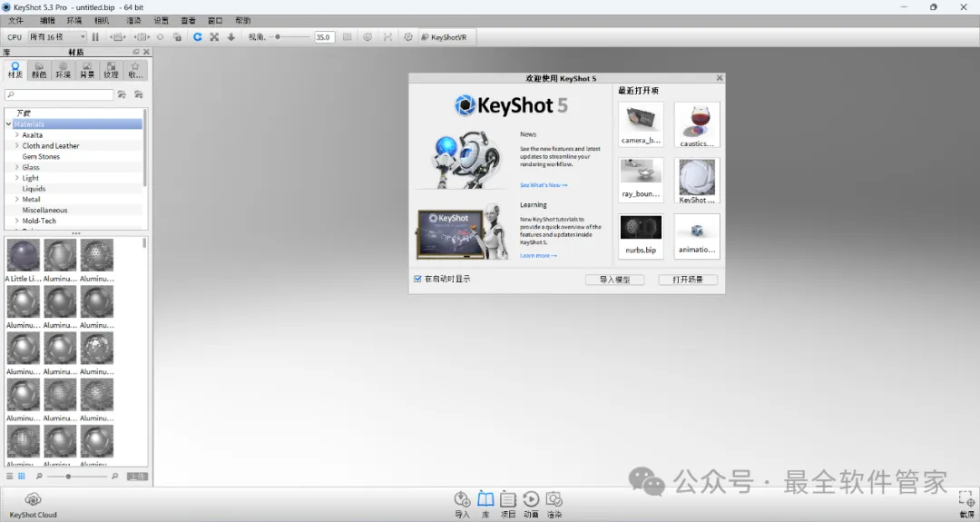This screenshot has width=980, height=522.
Task: Switch library to grid view icon
Action: [21, 477]
